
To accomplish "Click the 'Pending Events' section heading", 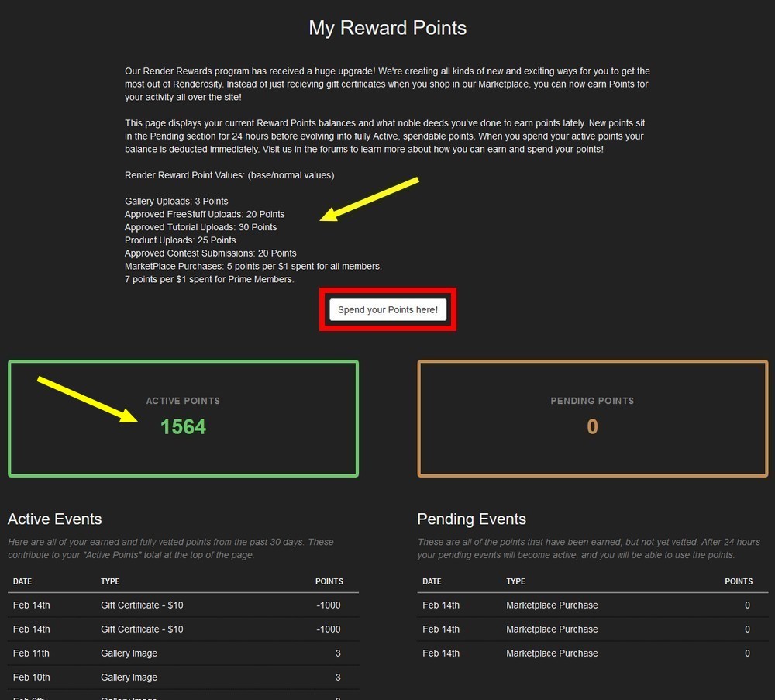I will tap(471, 519).
